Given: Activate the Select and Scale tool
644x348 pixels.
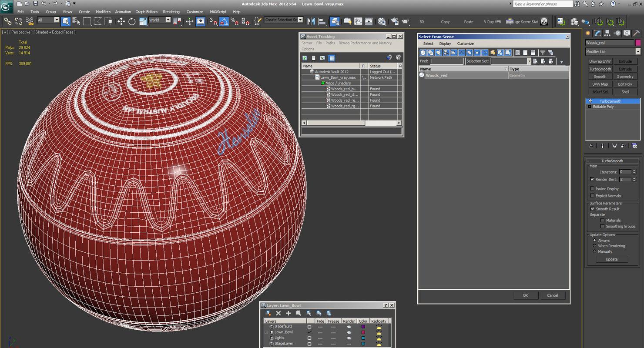Looking at the screenshot, I should [x=143, y=21].
